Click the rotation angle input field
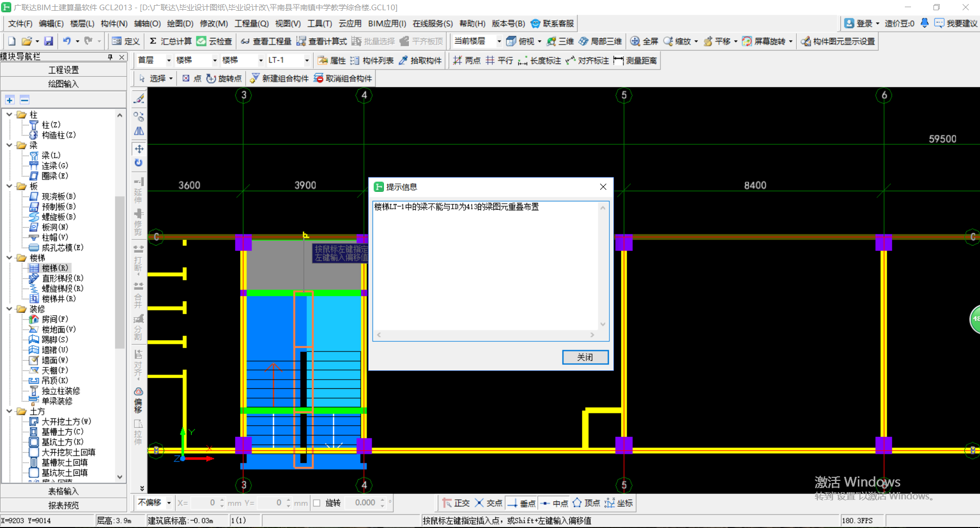 coord(362,503)
